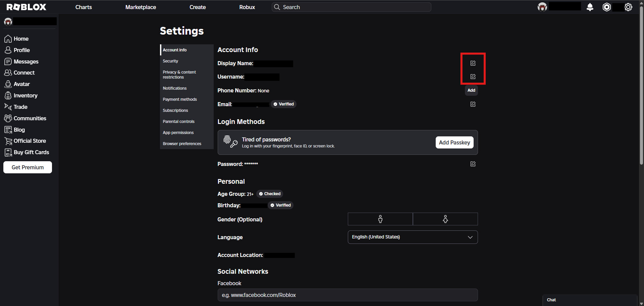
Task: Open Messages from the sidebar
Action: pos(26,61)
